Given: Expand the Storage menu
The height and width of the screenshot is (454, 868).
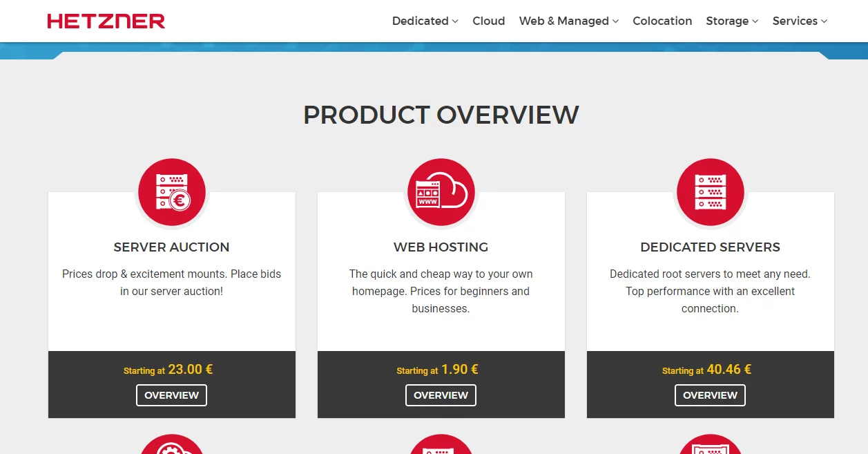Looking at the screenshot, I should click(732, 21).
